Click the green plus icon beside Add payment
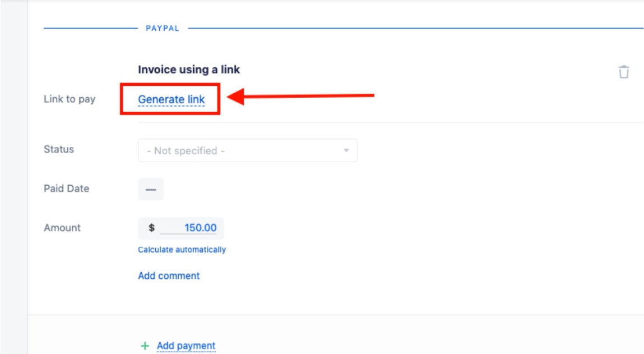Viewport: 644px width, 354px height. (x=145, y=346)
